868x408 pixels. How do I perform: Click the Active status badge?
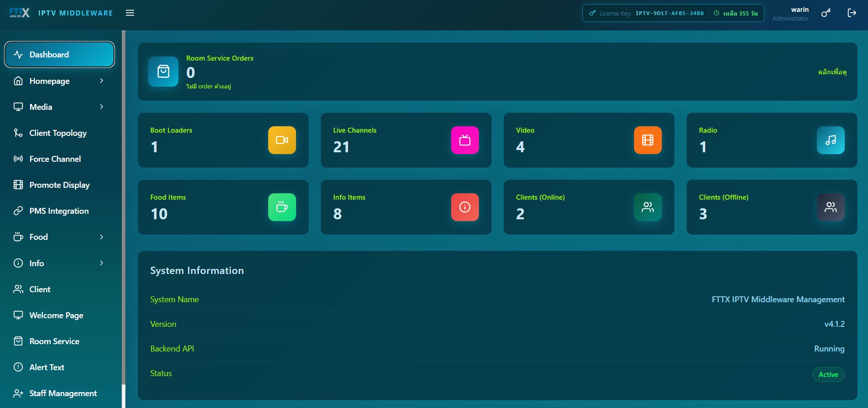coord(828,374)
